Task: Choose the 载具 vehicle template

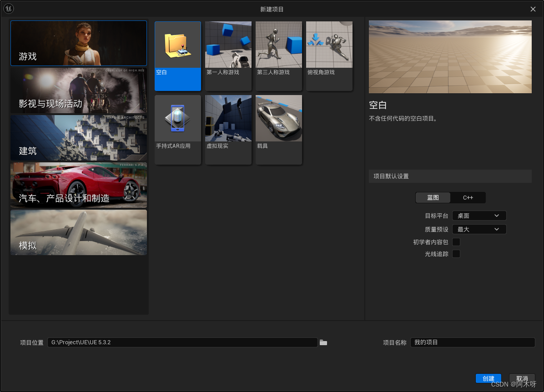Action: pos(278,130)
